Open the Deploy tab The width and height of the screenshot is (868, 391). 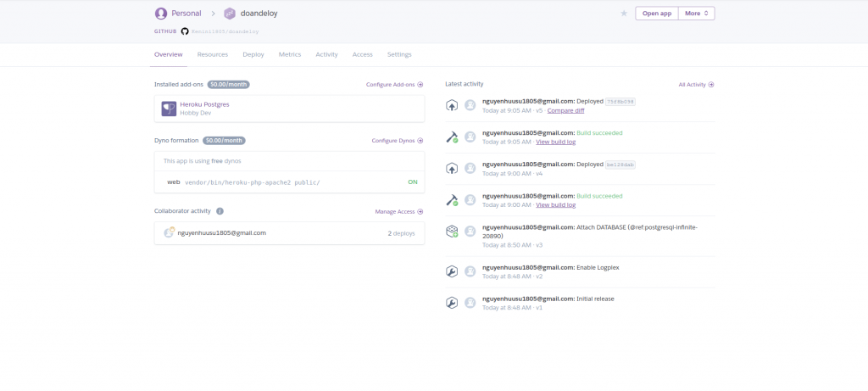pos(253,54)
